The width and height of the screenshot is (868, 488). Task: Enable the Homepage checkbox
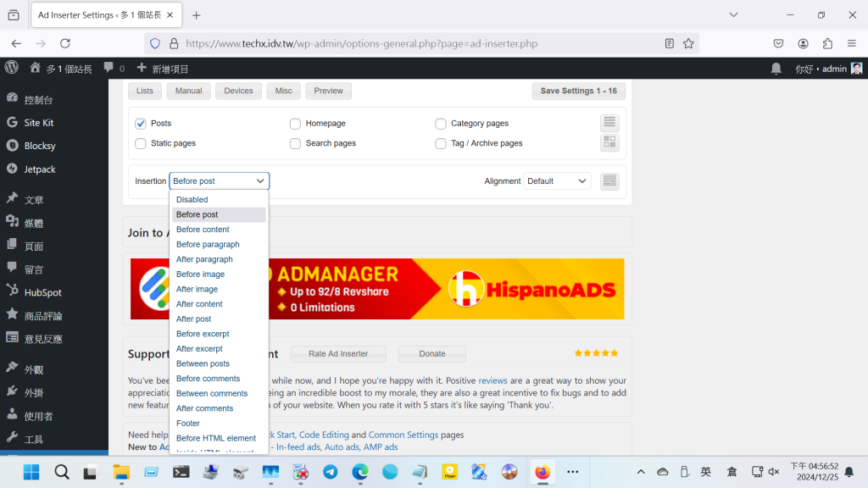coord(295,124)
